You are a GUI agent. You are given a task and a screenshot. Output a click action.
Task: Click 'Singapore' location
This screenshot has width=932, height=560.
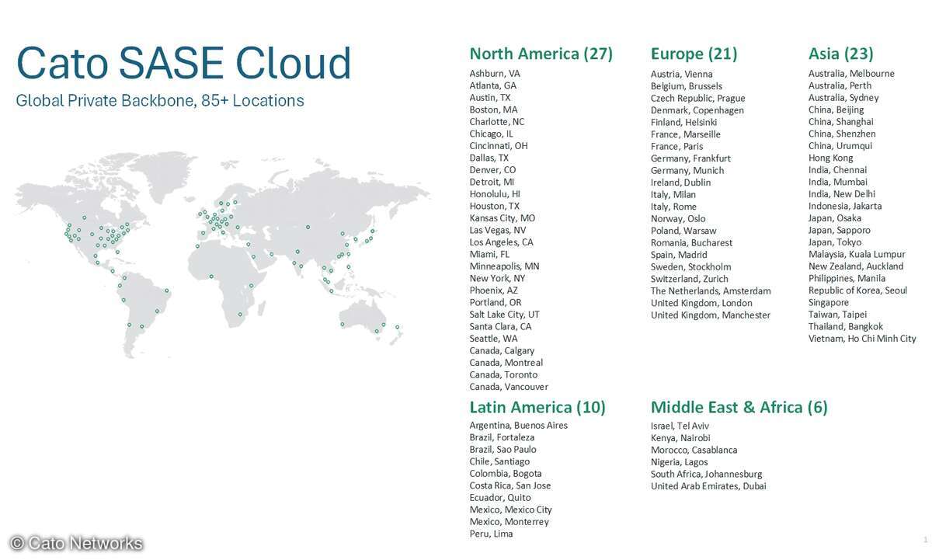coord(829,302)
